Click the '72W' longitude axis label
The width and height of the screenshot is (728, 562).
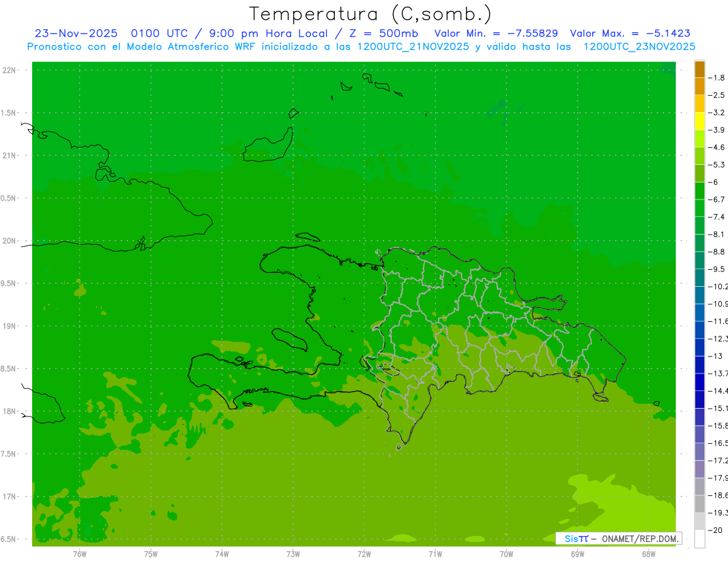tap(364, 554)
